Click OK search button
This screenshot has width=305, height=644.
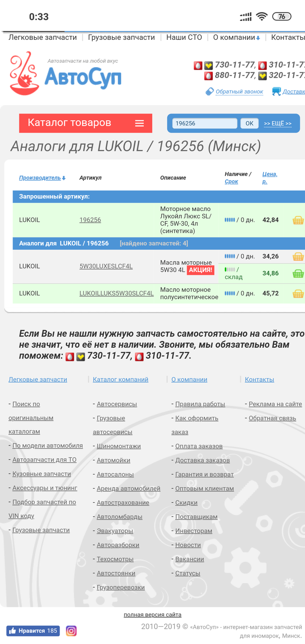(249, 123)
